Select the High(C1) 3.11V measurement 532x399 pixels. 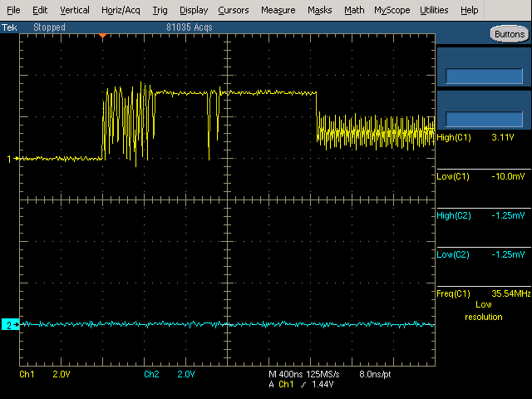pos(475,137)
